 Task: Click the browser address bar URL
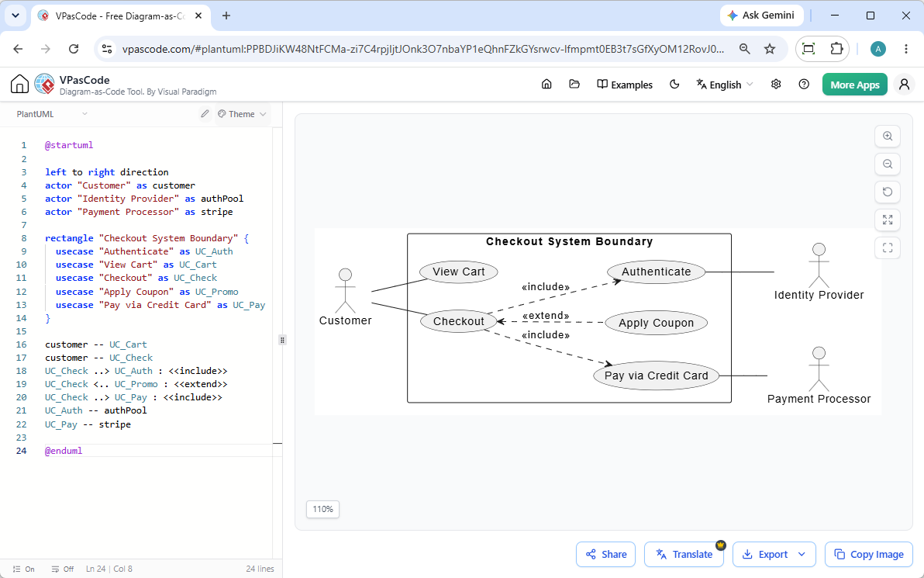423,49
